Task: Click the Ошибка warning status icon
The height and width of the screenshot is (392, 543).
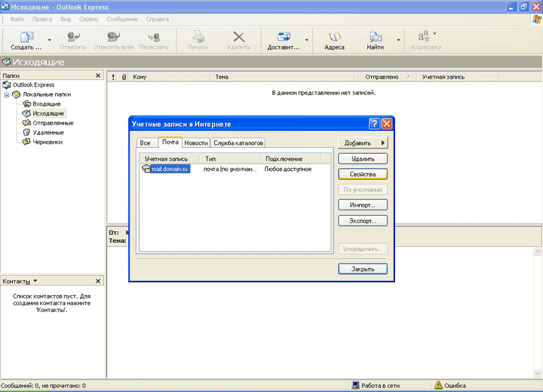Action: [438, 385]
